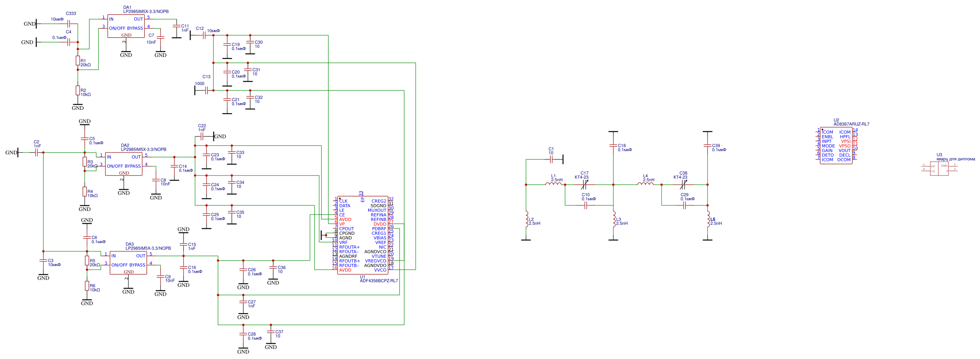This screenshot has height=359, width=980.
Task: Click the ADF4356BCPZ-RL7 part label
Action: 379,281
